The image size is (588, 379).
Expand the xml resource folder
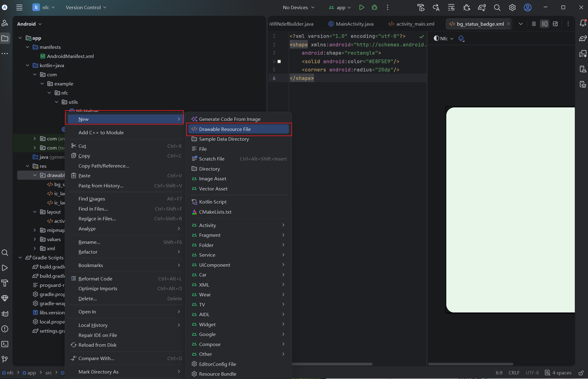click(x=35, y=248)
